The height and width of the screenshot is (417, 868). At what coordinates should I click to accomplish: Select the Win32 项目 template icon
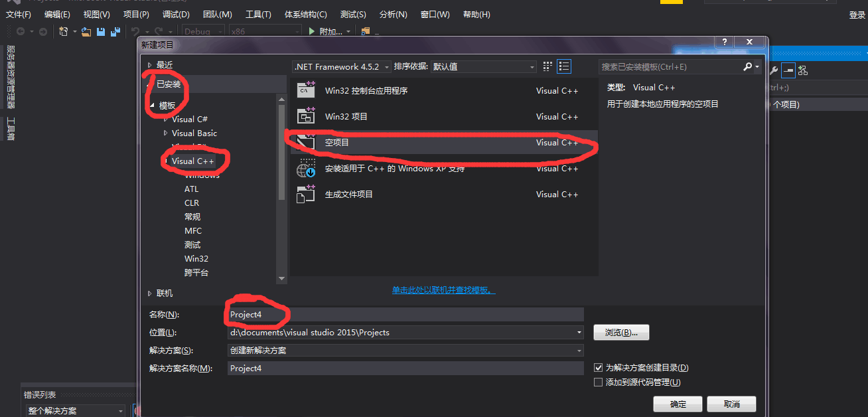[306, 116]
